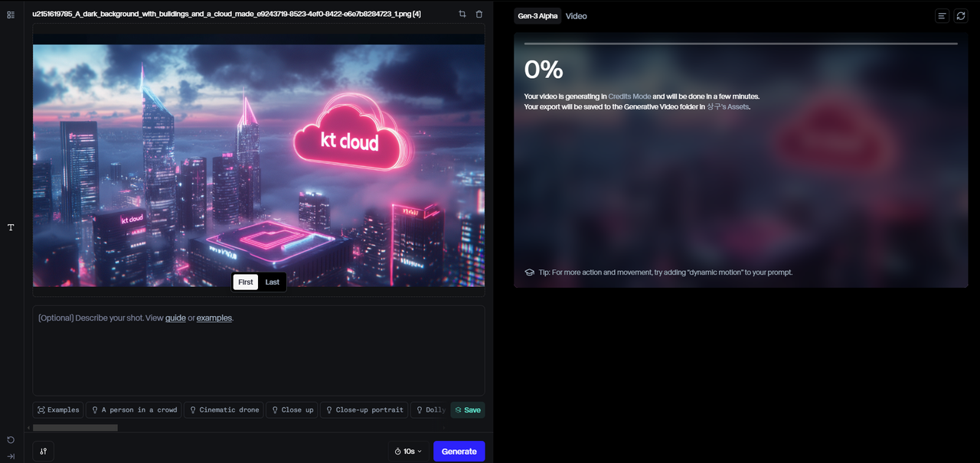Image resolution: width=980 pixels, height=463 pixels.
Task: Select the Text tool icon in left sidebar
Action: (x=11, y=227)
